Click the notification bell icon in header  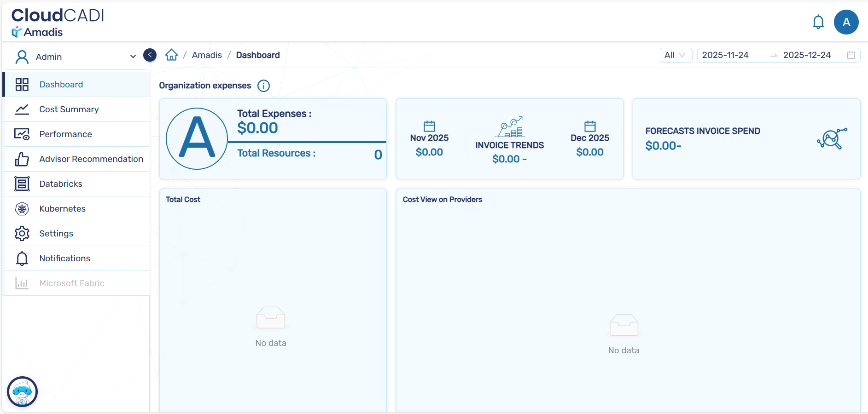818,22
